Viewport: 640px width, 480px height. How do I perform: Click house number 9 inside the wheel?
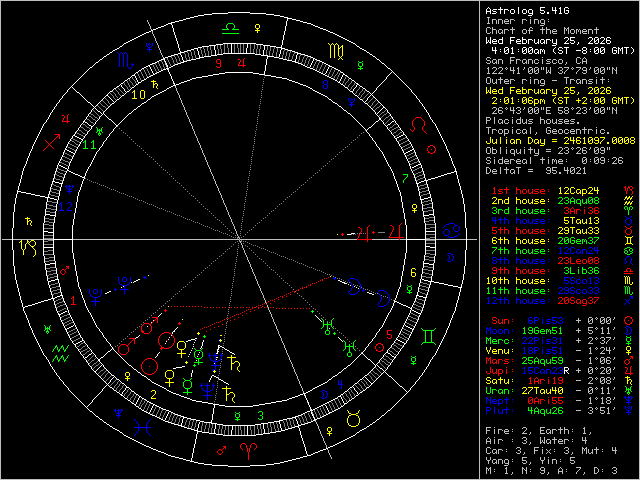pyautogui.click(x=217, y=63)
